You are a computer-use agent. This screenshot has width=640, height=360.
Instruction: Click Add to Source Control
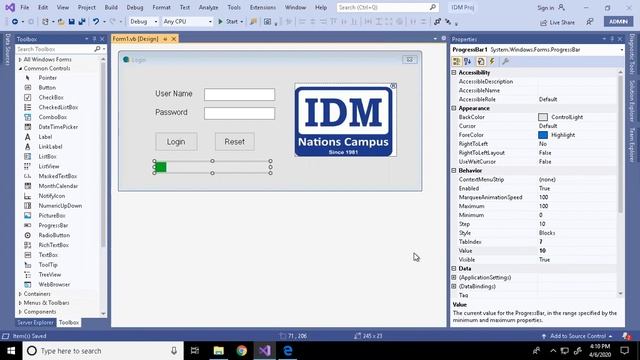[577, 336]
